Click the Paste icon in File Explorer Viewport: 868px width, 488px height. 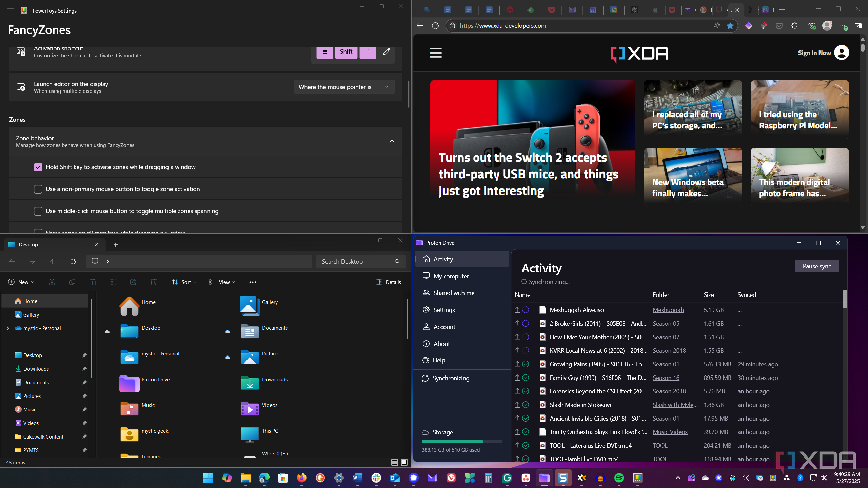(x=92, y=282)
